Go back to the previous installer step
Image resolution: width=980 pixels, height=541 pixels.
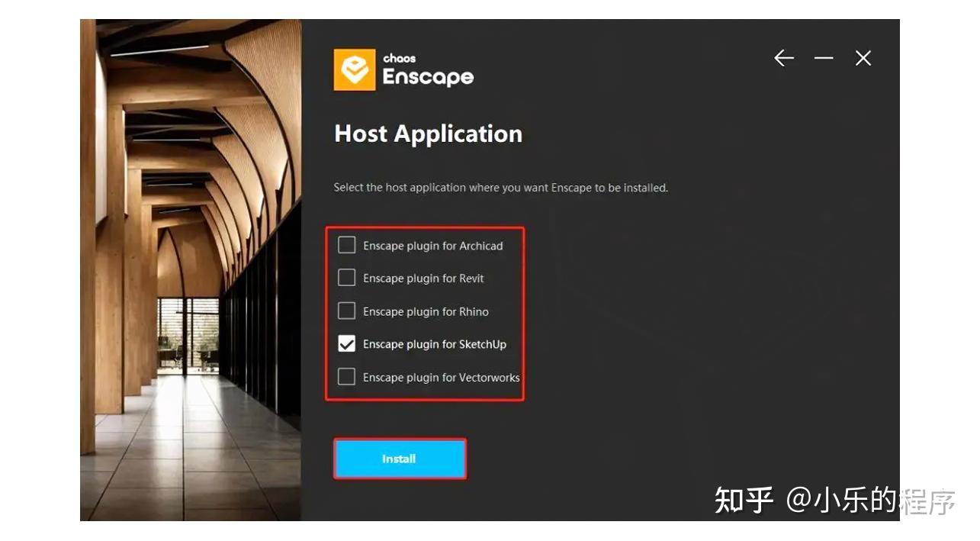(783, 58)
